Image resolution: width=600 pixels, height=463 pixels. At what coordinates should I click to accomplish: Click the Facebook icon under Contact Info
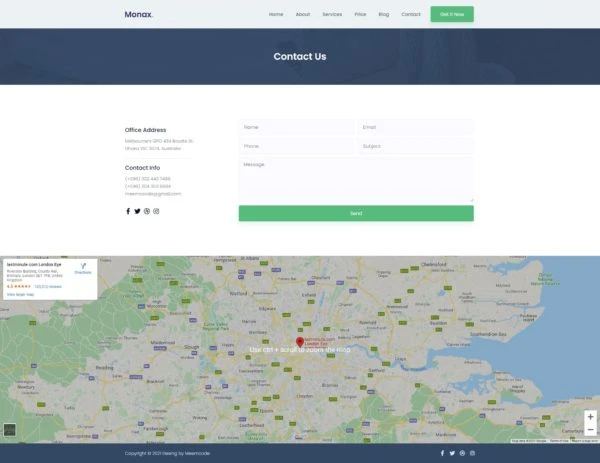[128, 211]
